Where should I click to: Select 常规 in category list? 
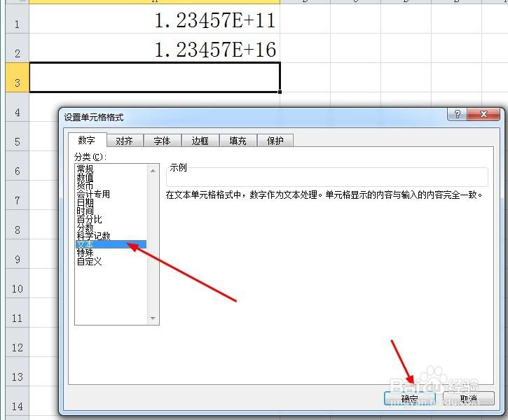coord(111,169)
